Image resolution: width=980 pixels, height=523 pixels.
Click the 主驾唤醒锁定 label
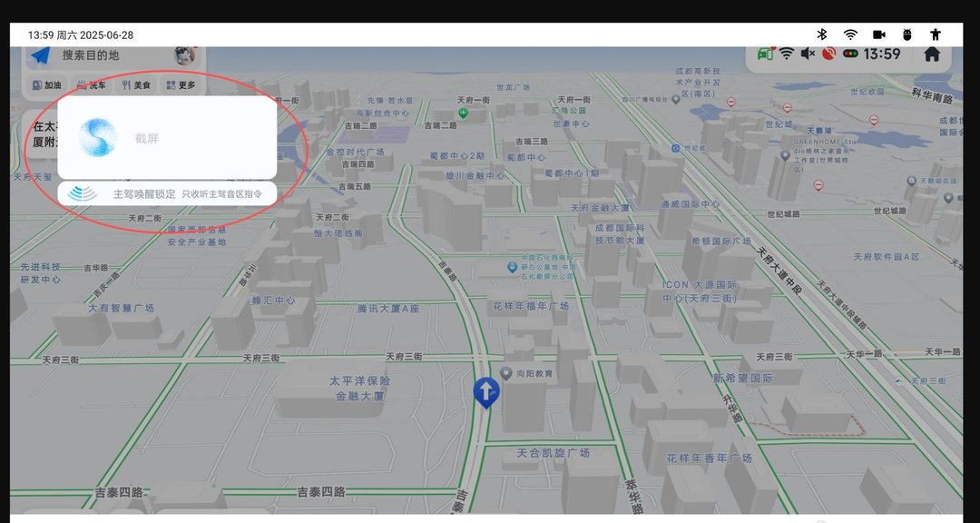[x=144, y=194]
